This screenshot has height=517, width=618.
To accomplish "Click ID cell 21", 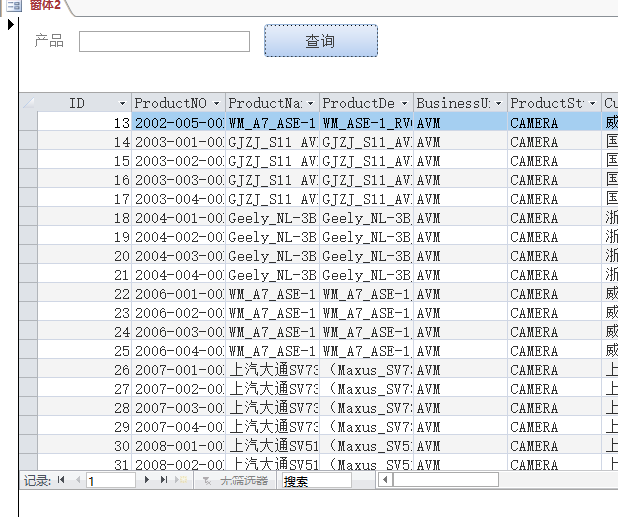I will (84, 275).
